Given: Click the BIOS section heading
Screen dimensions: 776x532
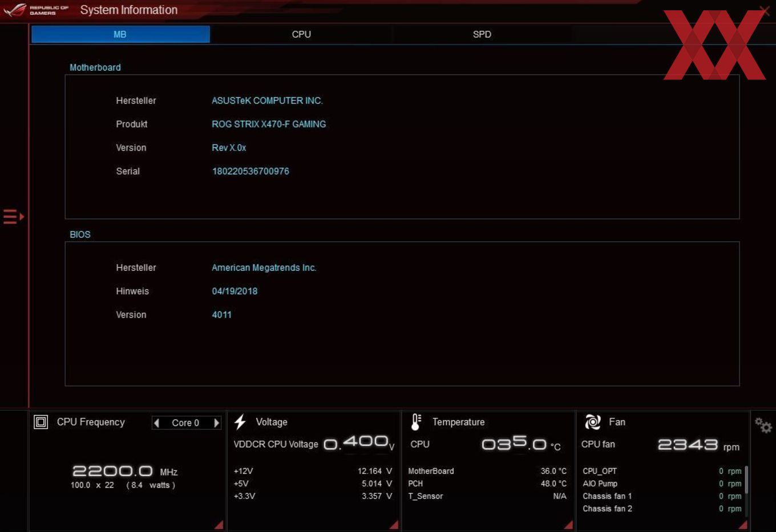Looking at the screenshot, I should pyautogui.click(x=80, y=234).
